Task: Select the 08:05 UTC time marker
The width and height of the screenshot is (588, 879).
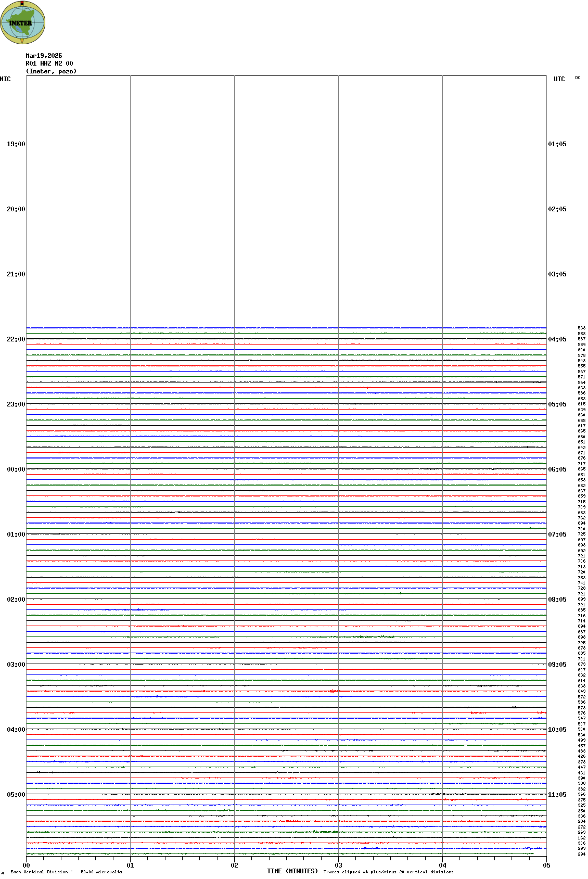Action: point(557,600)
